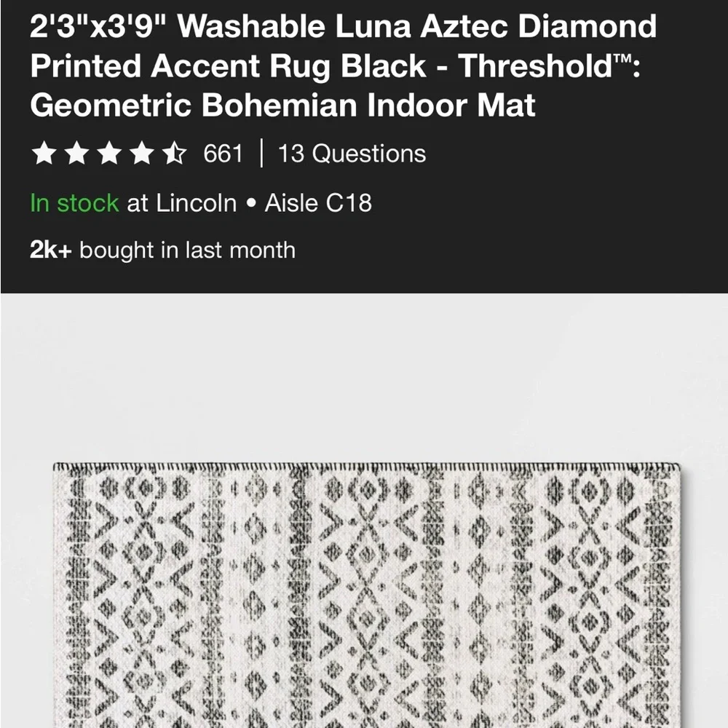Tap the 2k+ bought badge text
The width and height of the screenshot is (728, 728).
(x=162, y=250)
